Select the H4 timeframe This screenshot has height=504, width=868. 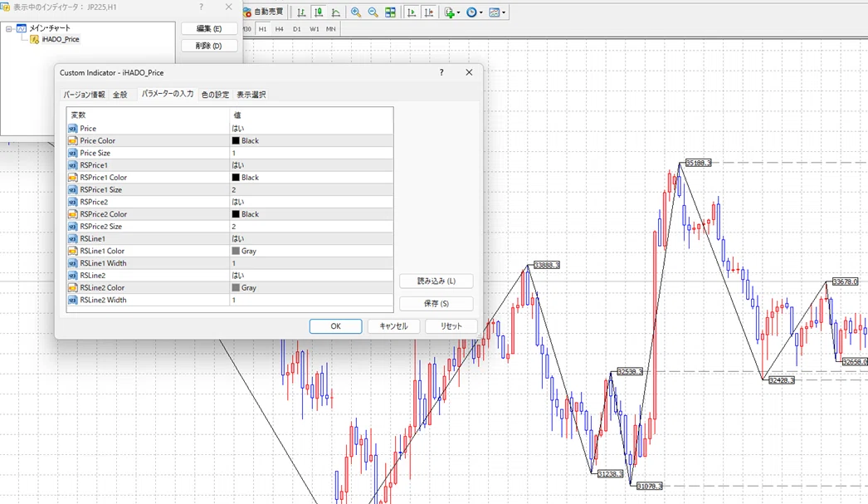pos(280,29)
